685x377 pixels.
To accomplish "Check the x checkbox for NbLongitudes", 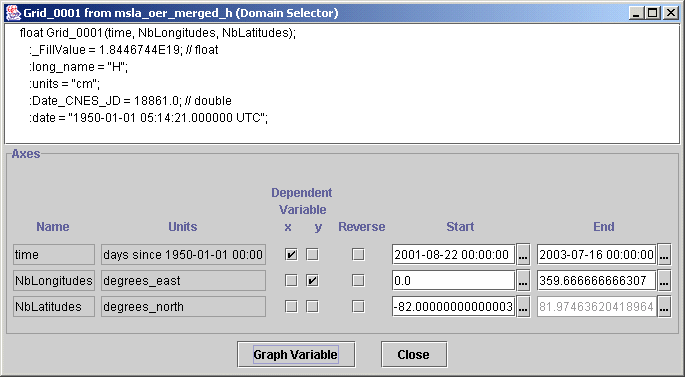I will [x=291, y=280].
